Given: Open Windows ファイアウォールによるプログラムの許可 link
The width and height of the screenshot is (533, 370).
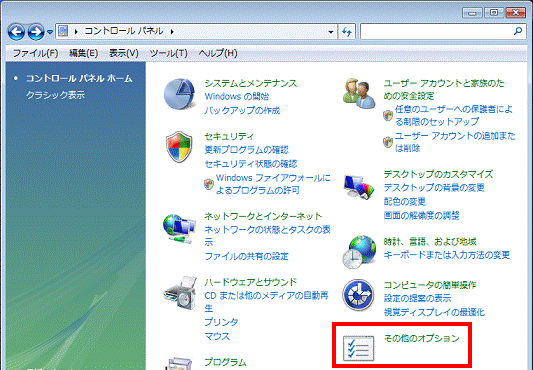Looking at the screenshot, I should click(273, 184).
